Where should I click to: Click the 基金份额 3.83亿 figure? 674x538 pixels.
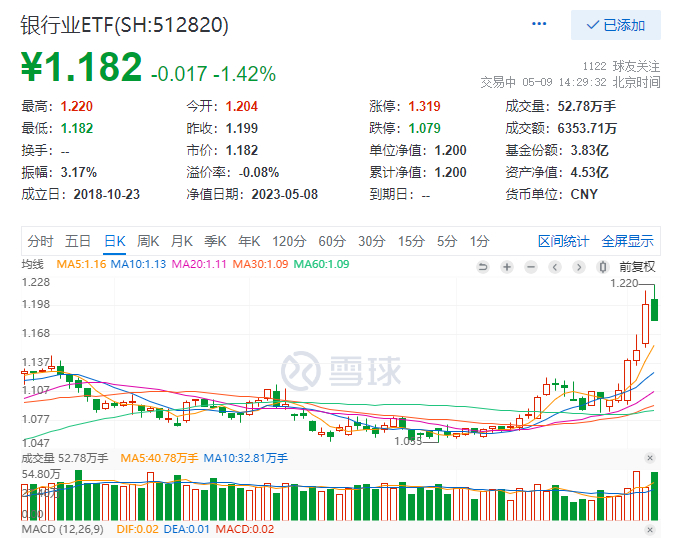[x=589, y=150]
